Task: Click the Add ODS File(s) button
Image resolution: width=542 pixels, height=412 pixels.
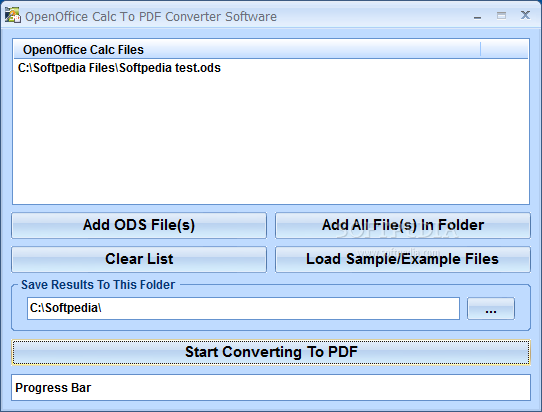Action: [139, 225]
